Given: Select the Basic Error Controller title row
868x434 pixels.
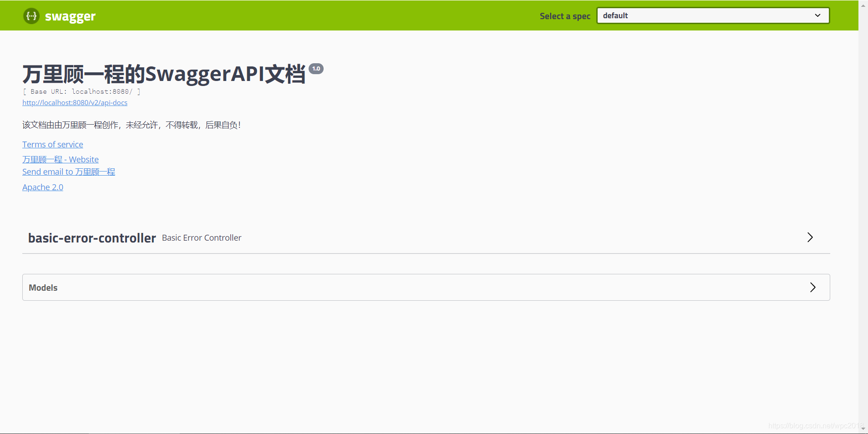Looking at the screenshot, I should click(201, 237).
